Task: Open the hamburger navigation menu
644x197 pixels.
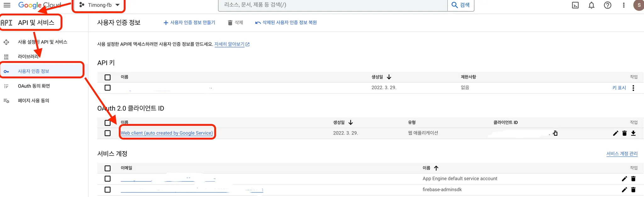Action: (7, 5)
